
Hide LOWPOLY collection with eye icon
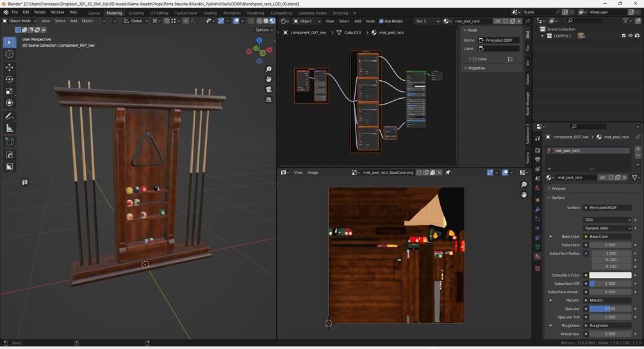[630, 36]
